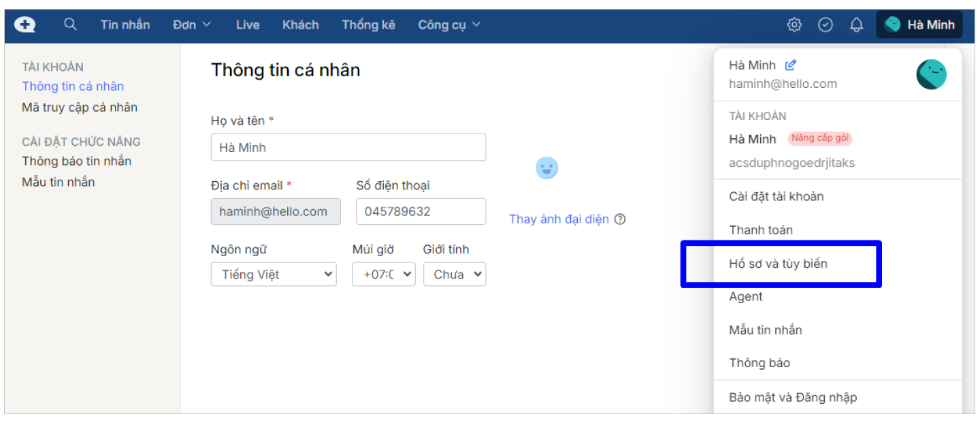This screenshot has height=423, width=980.
Task: Click the Thay ảnh đại diện link
Action: click(559, 219)
